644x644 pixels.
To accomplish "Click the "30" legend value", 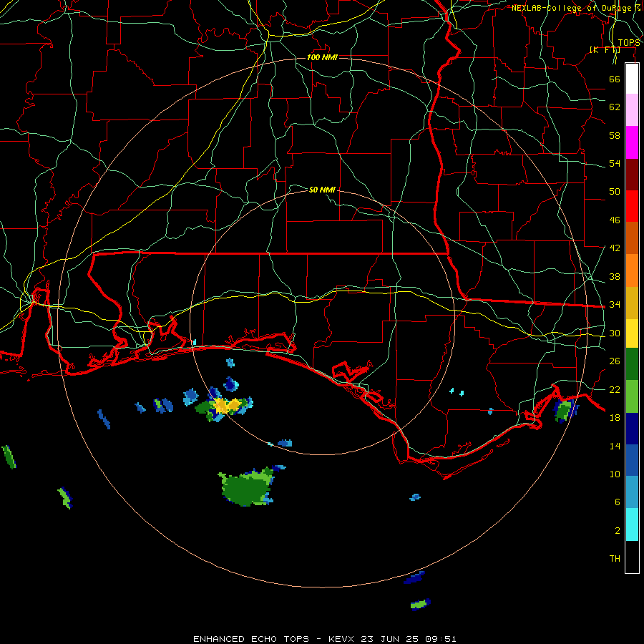I will pyautogui.click(x=615, y=333).
